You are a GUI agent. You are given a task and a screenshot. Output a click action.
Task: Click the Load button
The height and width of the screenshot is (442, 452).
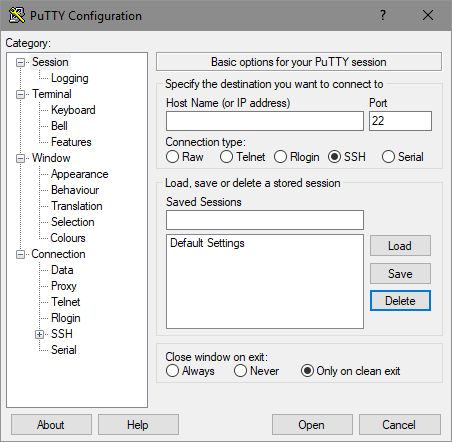tap(400, 246)
